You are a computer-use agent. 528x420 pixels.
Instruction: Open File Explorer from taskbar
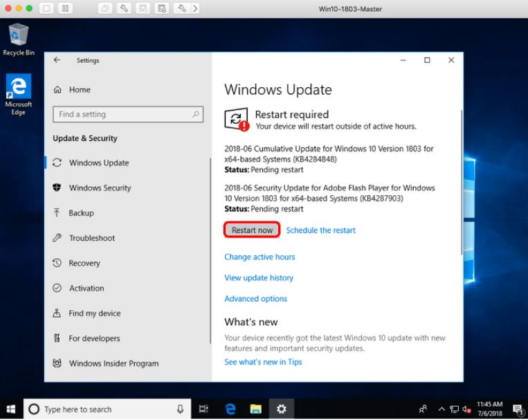[x=256, y=409]
